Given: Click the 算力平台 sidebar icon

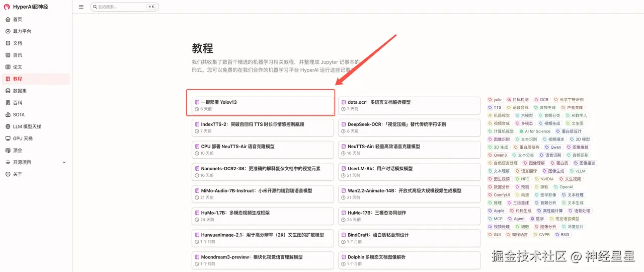Looking at the screenshot, I should click(x=8, y=31).
